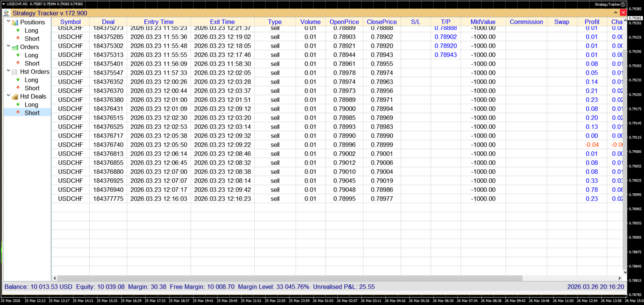644x305 pixels.
Task: Click the T/P value 0.78902
Action: point(446,37)
